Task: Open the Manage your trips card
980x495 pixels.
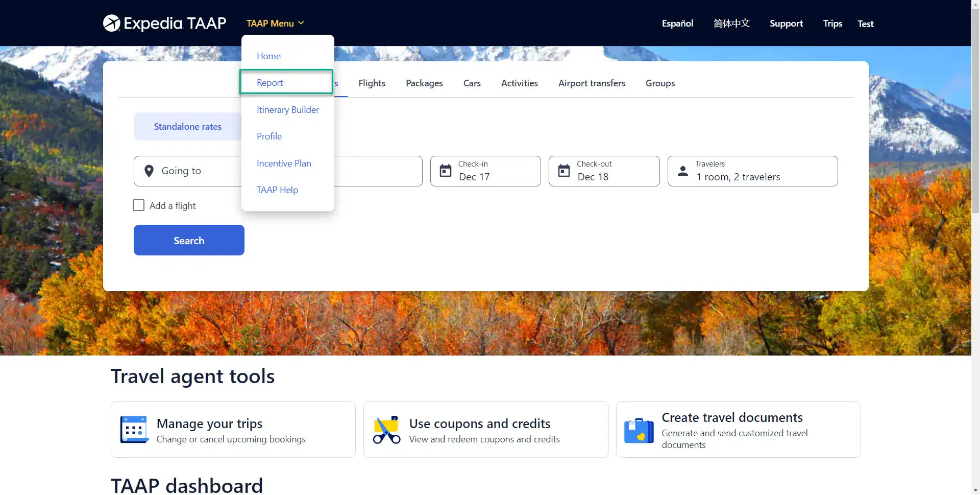Action: 233,430
